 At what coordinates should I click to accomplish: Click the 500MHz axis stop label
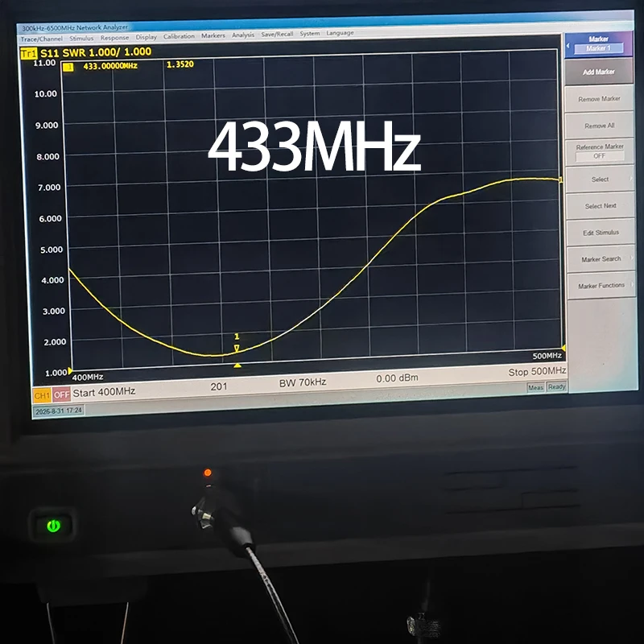pos(547,356)
